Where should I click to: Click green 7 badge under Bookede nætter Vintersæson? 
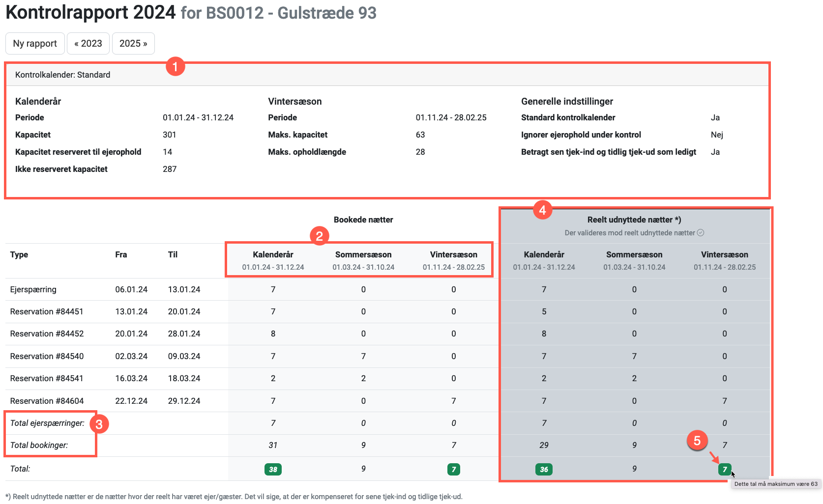tap(453, 469)
